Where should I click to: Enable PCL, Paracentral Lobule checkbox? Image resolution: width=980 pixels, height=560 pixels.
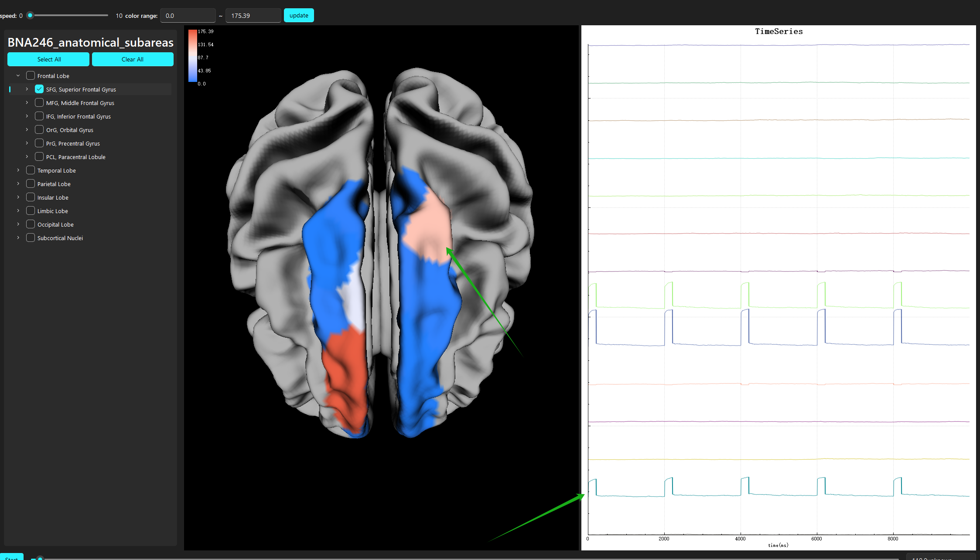(x=39, y=156)
